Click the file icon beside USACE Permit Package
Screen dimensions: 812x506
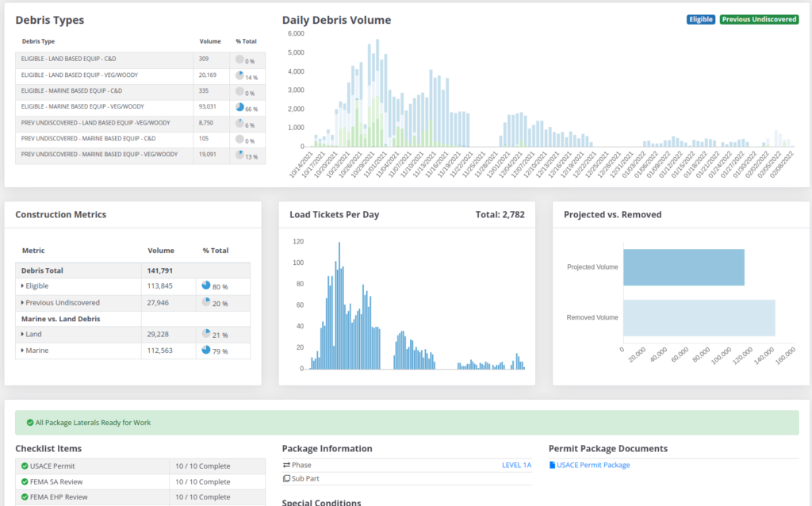point(553,466)
